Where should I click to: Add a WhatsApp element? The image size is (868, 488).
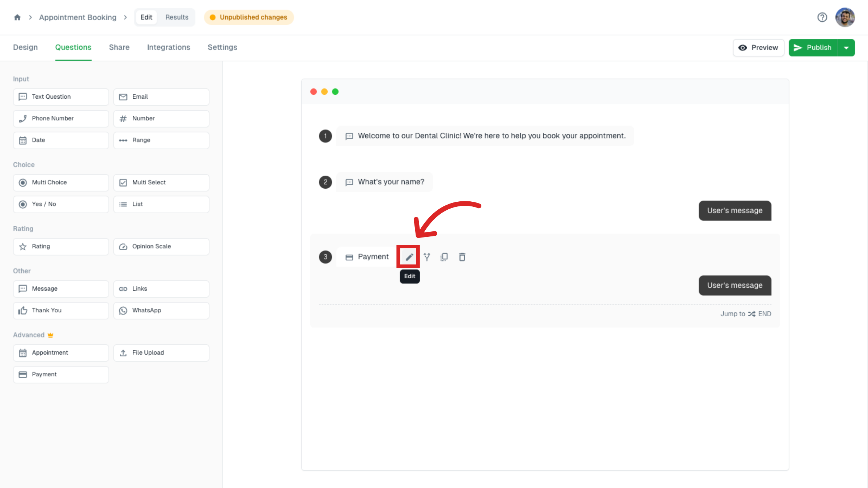[x=161, y=311]
